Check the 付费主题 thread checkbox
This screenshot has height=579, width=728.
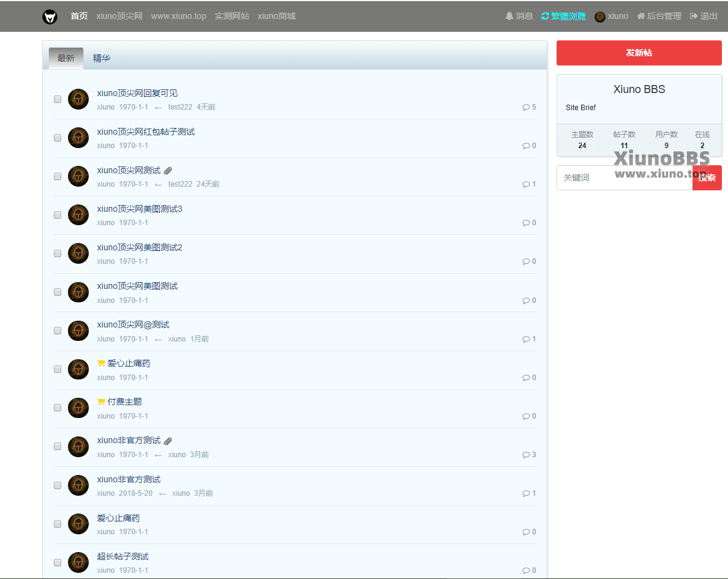point(58,408)
